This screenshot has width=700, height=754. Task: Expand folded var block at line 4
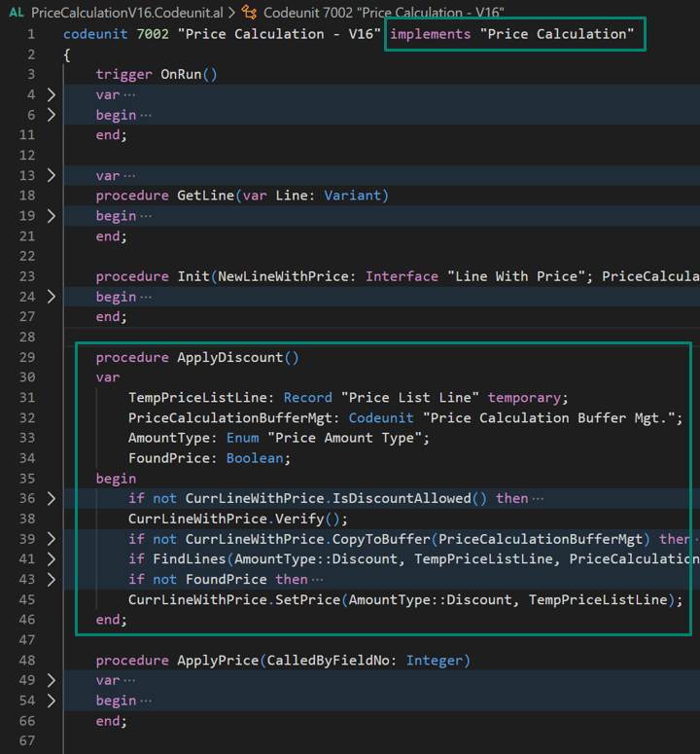pyautogui.click(x=51, y=94)
